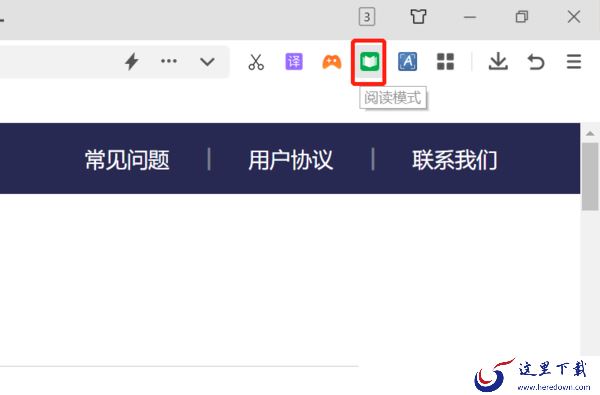Click the tab count box showing 3
This screenshot has width=600, height=395.
coord(367,17)
